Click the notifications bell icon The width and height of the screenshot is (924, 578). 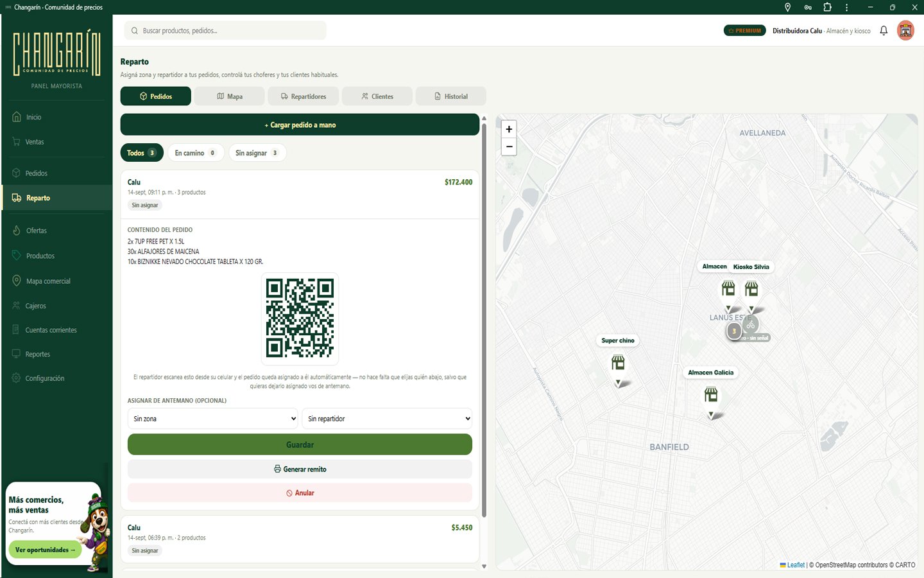click(884, 30)
